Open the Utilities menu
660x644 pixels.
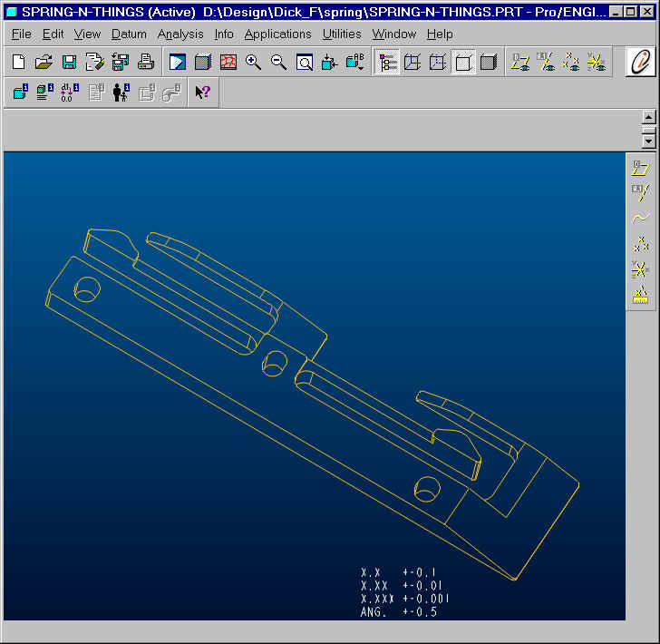pyautogui.click(x=342, y=34)
